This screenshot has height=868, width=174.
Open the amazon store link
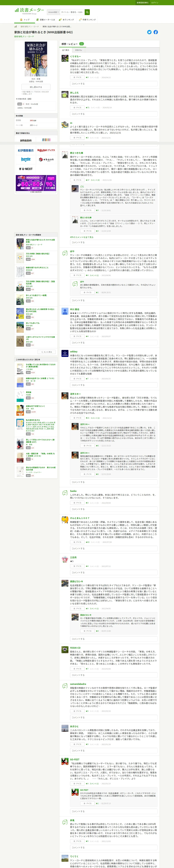point(26,140)
